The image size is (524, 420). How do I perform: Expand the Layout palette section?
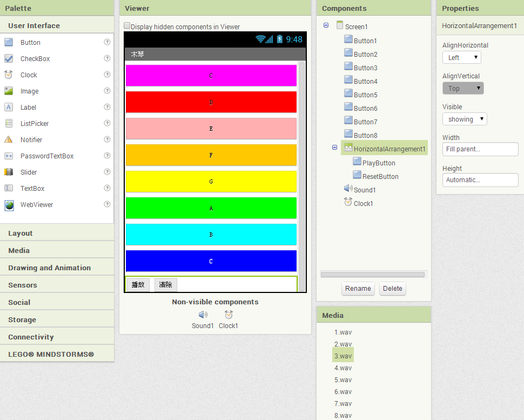click(21, 233)
